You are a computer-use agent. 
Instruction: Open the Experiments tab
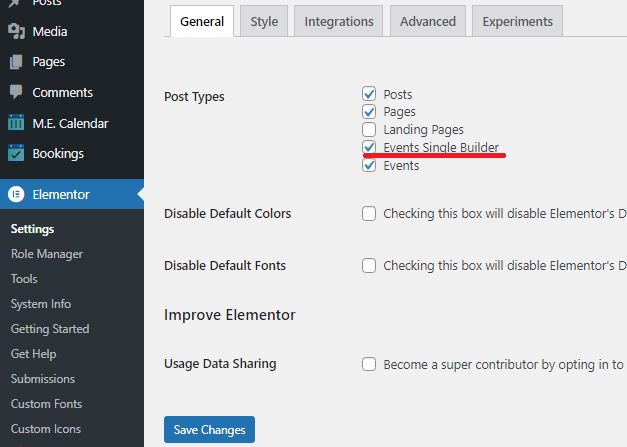(517, 21)
